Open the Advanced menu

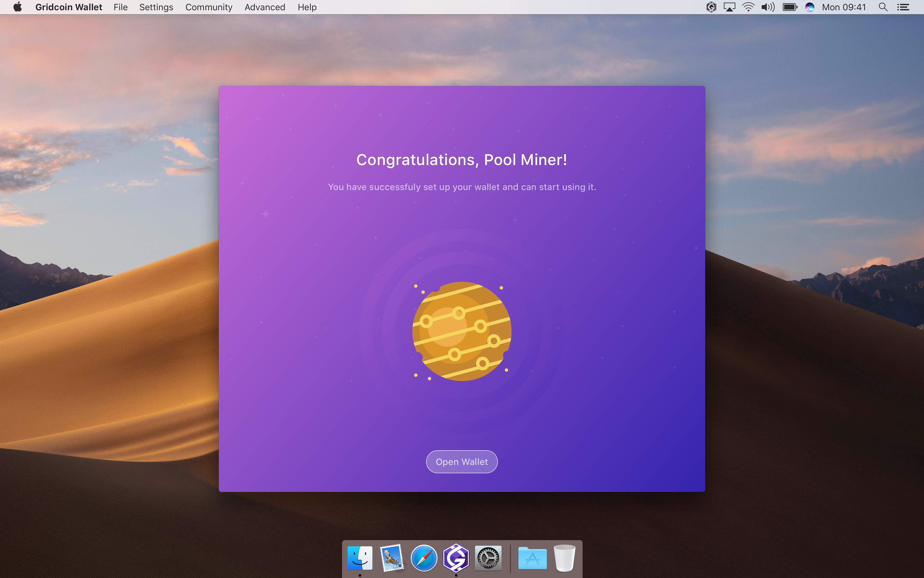pos(265,7)
